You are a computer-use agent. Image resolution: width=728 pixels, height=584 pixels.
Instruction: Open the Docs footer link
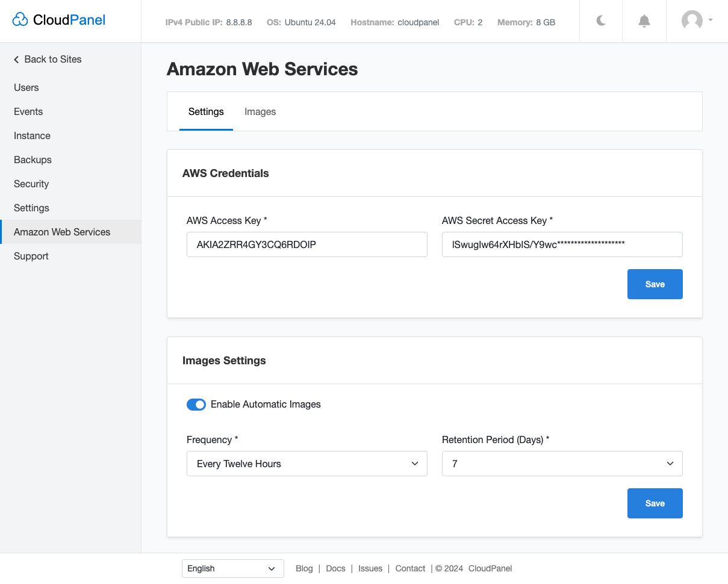[335, 568]
